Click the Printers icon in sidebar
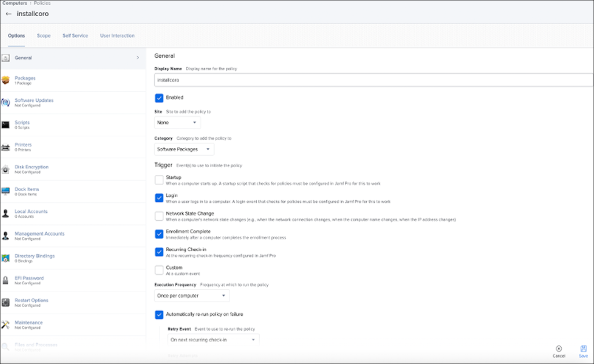 [x=6, y=147]
